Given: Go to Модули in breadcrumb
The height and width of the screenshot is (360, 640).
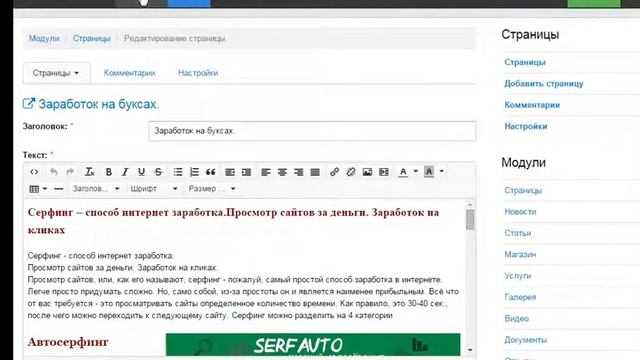Looking at the screenshot, I should (x=44, y=38).
